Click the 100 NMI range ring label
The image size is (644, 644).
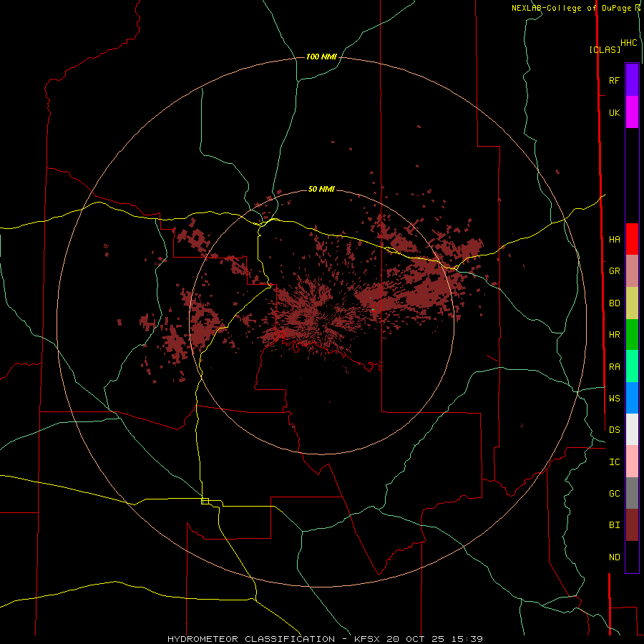tap(321, 57)
